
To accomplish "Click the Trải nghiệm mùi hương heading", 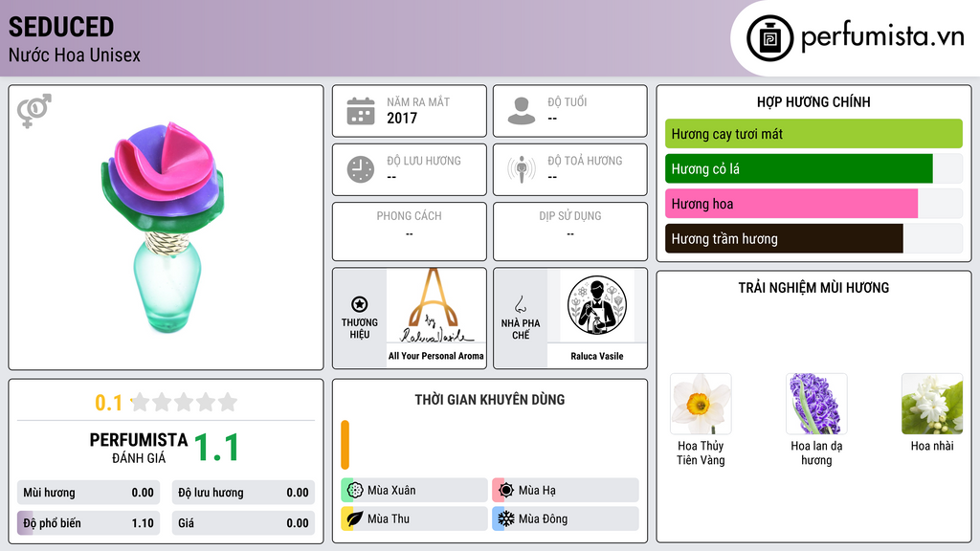I will (x=813, y=288).
